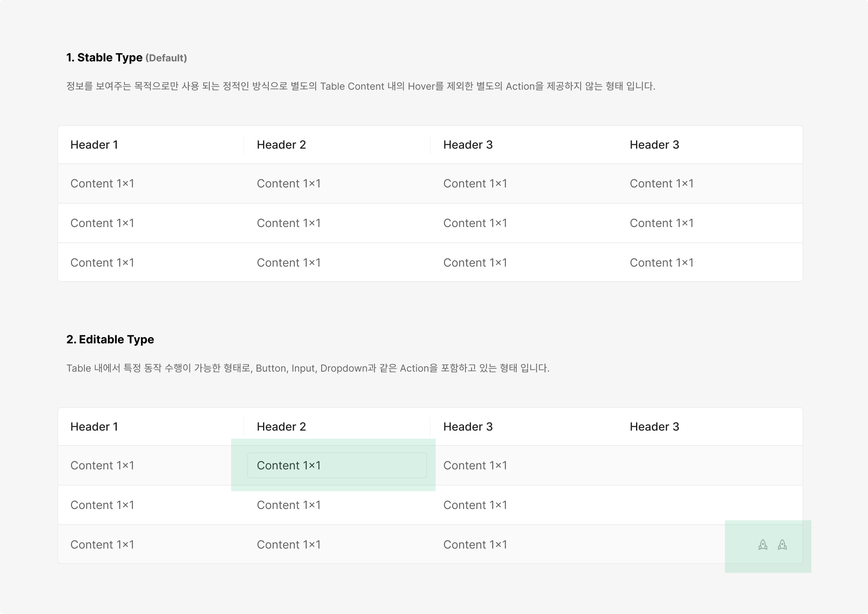
Task: Click Header 1 in the Editable Type table
Action: point(94,427)
